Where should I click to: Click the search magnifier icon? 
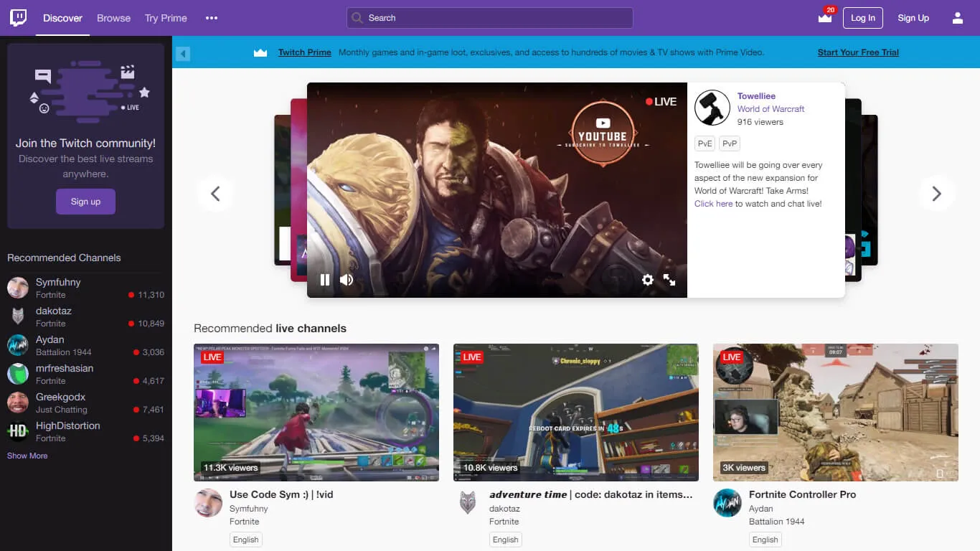357,18
